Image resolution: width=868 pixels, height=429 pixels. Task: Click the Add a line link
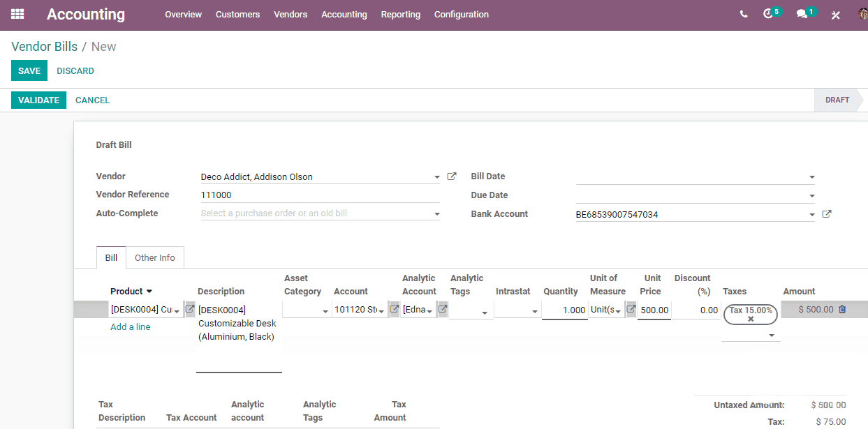(131, 326)
